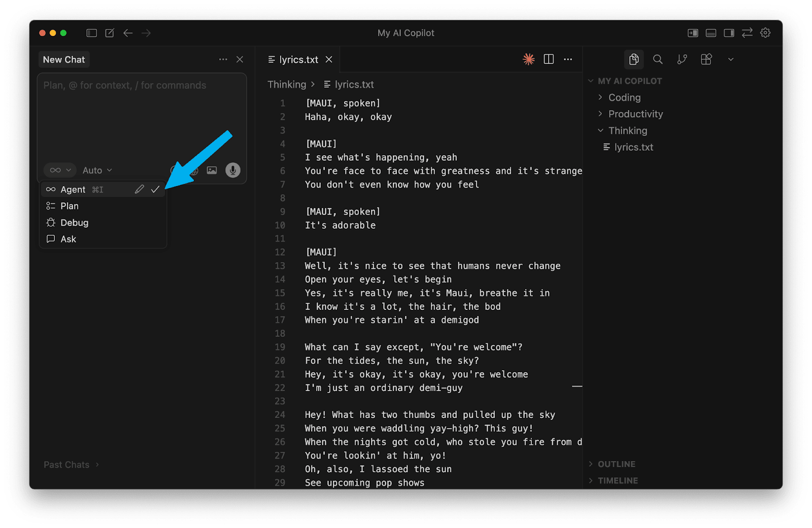
Task: Click the orange starburst icon in editor toolbar
Action: tap(529, 59)
